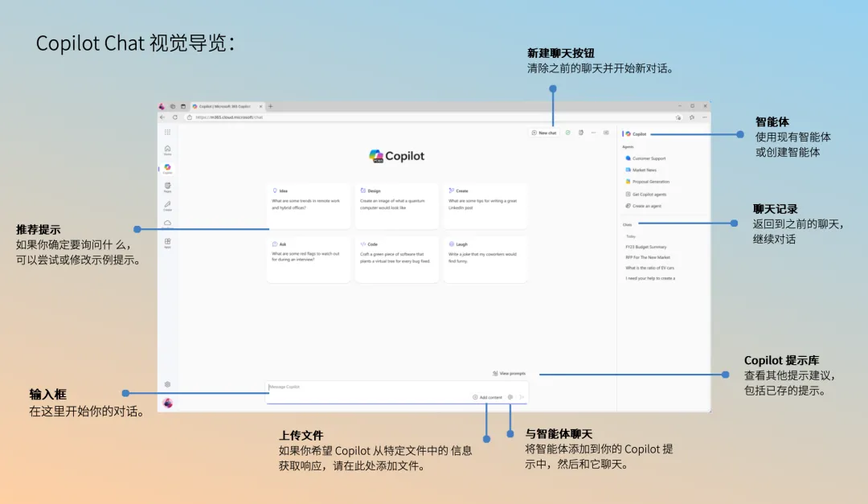
Task: Select the Copilot browser tab
Action: tap(227, 106)
